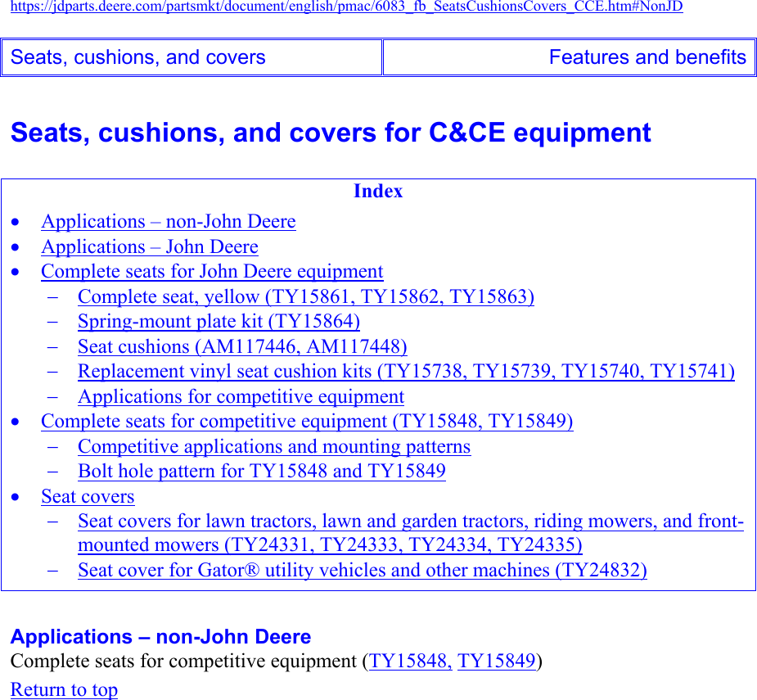Open 'Applications – non-John Deere' index link

tap(169, 222)
